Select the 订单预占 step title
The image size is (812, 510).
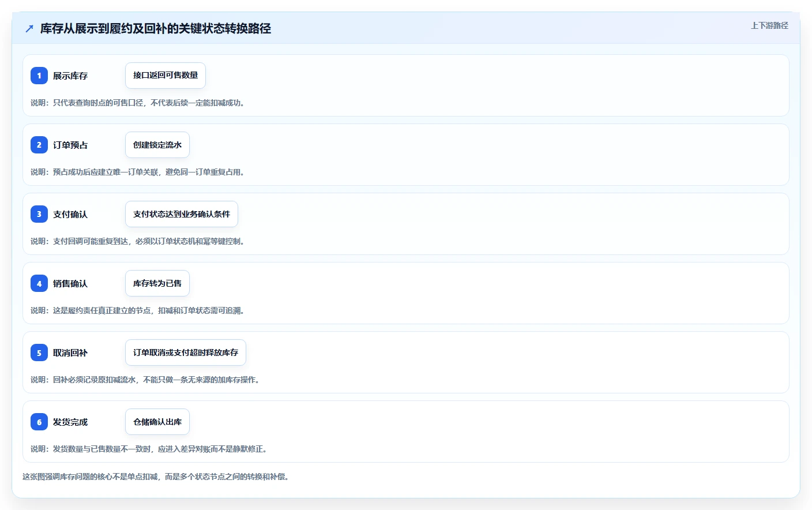click(70, 145)
